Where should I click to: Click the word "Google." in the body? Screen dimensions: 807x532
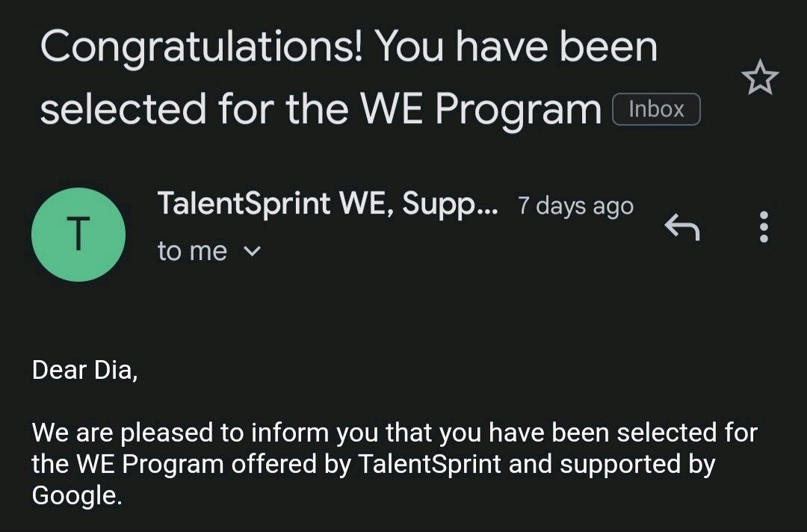point(77,495)
